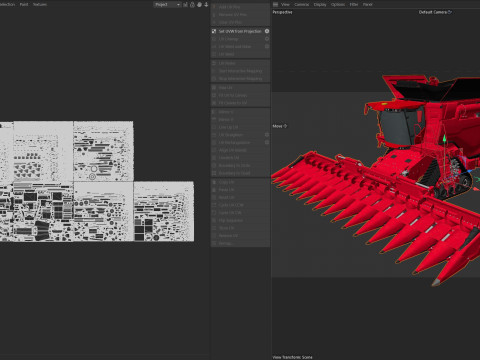Choose Copy UV command
The image size is (480, 360).
[x=240, y=182]
